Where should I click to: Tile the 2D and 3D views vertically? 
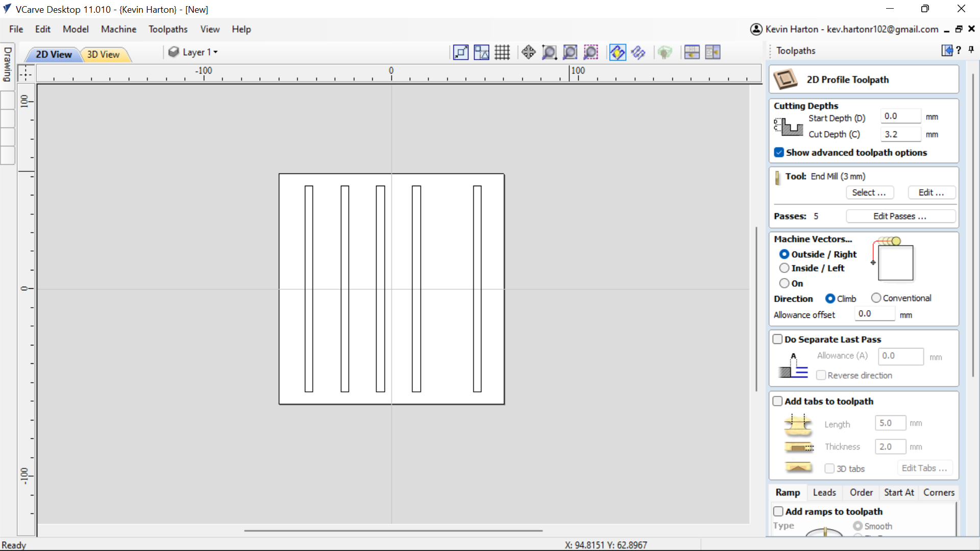point(713,53)
